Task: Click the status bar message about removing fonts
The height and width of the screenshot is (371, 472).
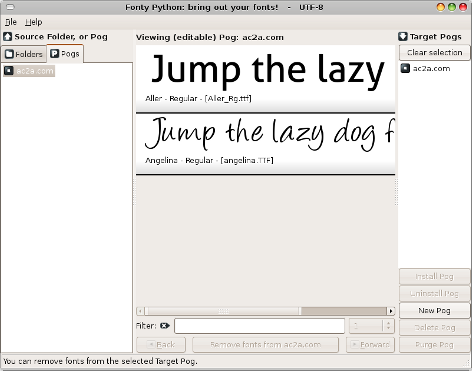Action: (100, 361)
